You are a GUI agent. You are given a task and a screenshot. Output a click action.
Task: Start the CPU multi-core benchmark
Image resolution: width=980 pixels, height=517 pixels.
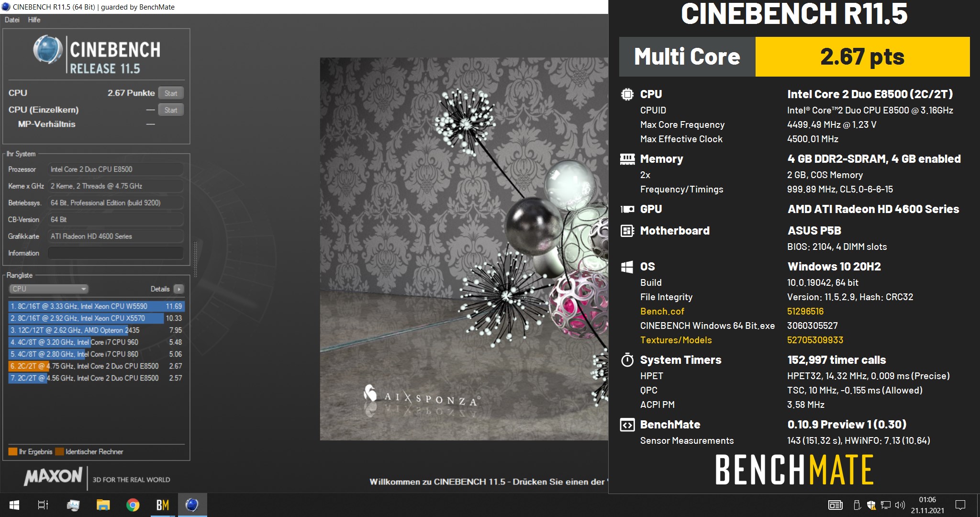171,93
